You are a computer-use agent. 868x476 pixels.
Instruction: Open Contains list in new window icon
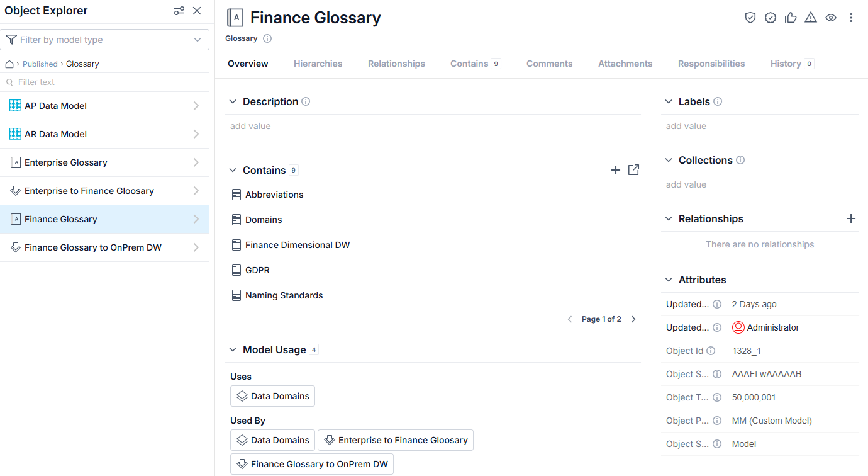[x=633, y=170]
